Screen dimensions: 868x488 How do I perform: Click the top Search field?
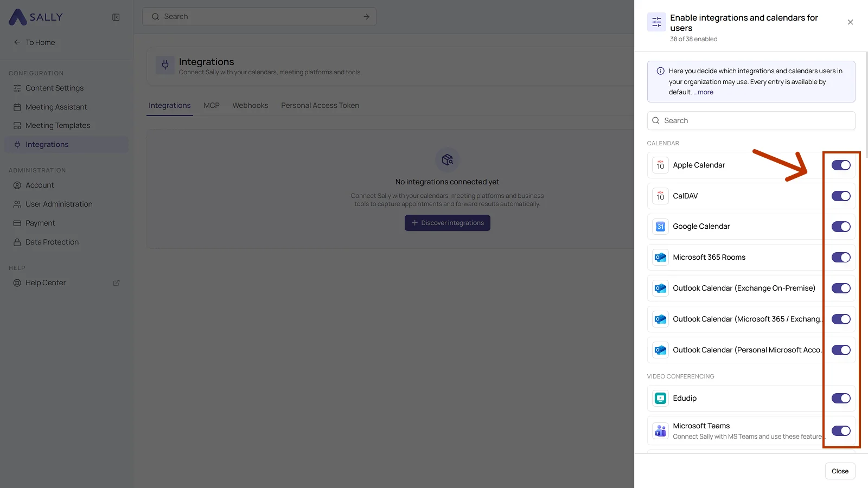tap(259, 16)
